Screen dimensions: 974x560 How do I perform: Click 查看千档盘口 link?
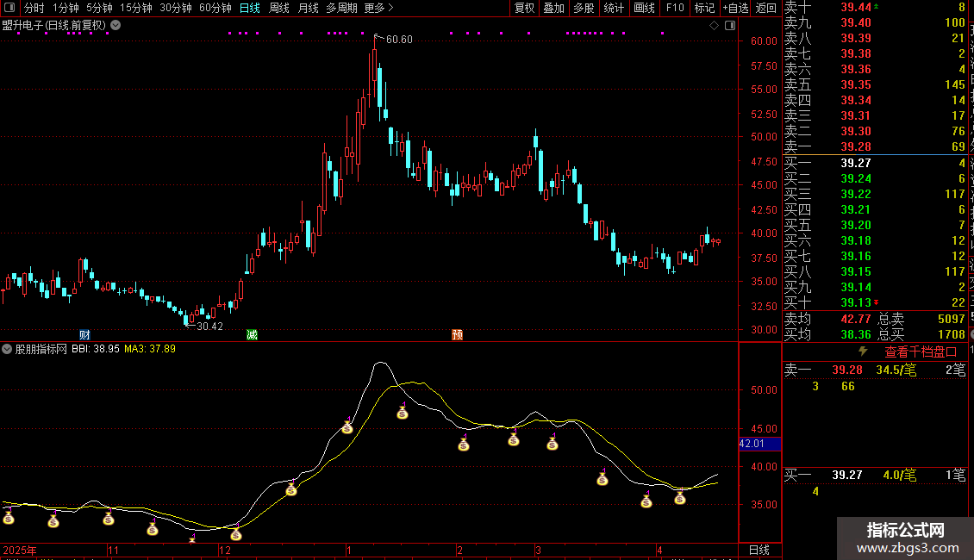(x=921, y=352)
